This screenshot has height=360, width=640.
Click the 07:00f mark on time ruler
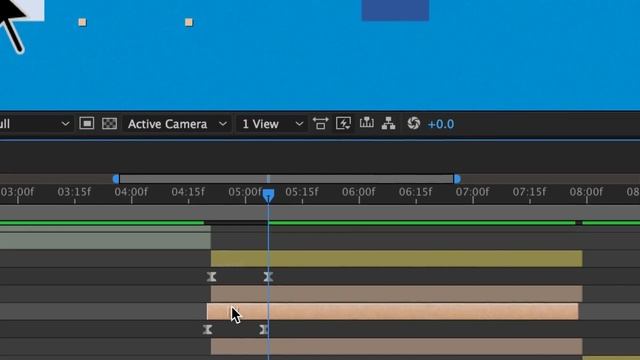[473, 192]
